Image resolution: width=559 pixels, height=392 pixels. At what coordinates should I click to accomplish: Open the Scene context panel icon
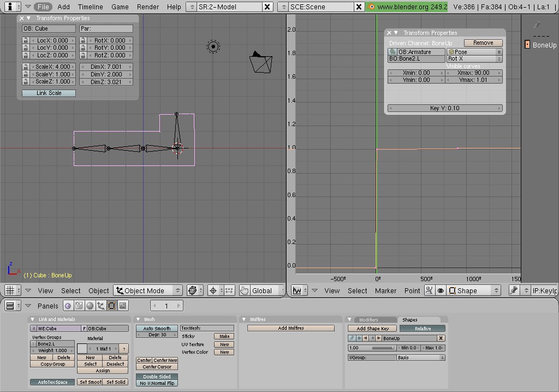(123, 306)
